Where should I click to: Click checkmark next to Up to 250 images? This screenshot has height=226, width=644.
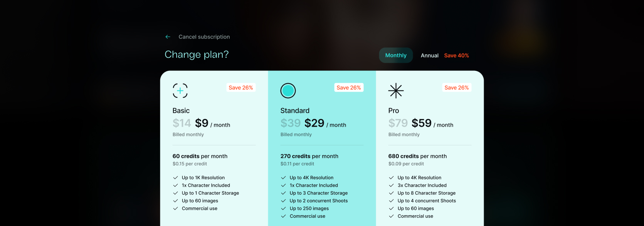[283, 208]
